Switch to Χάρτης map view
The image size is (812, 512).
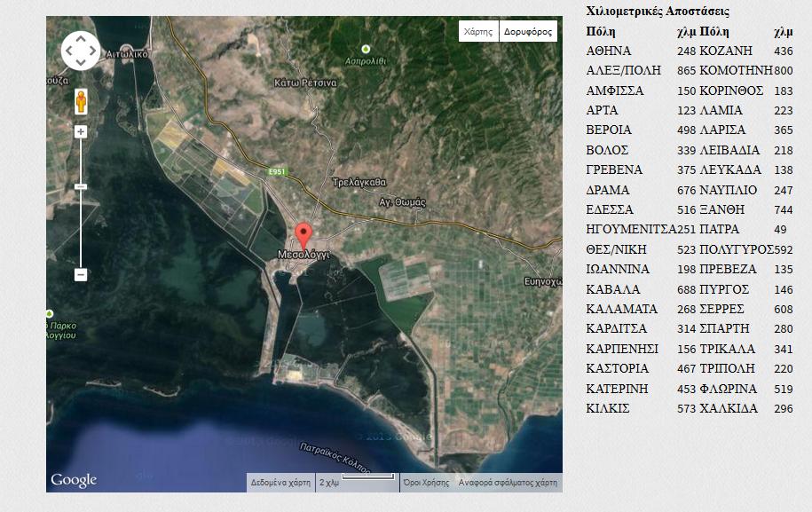click(478, 31)
